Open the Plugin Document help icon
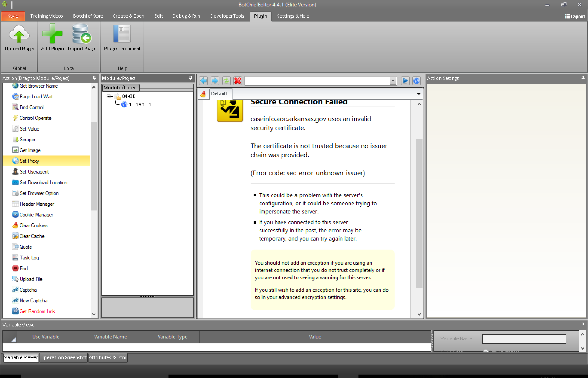 click(122, 34)
